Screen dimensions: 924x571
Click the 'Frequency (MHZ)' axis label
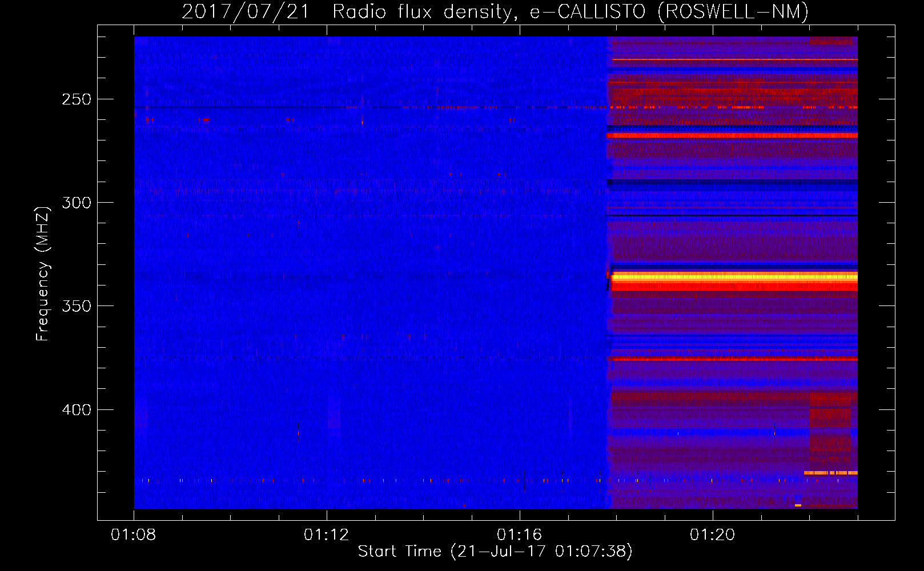(42, 274)
